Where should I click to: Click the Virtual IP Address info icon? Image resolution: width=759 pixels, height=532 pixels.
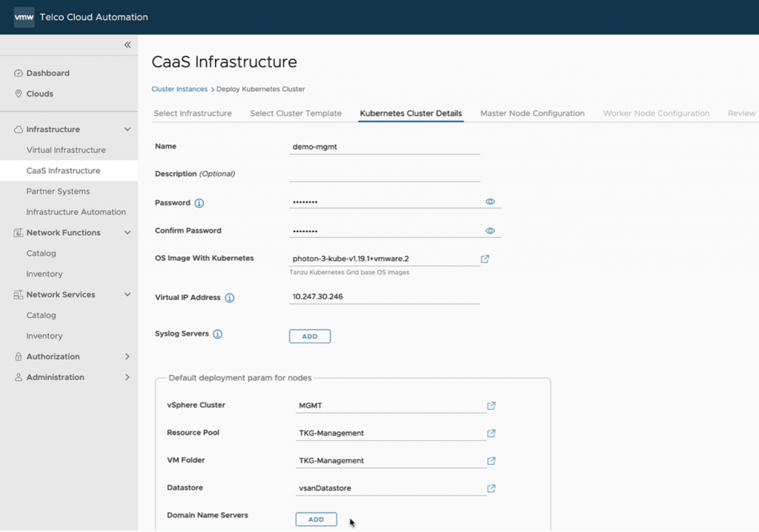pos(229,298)
